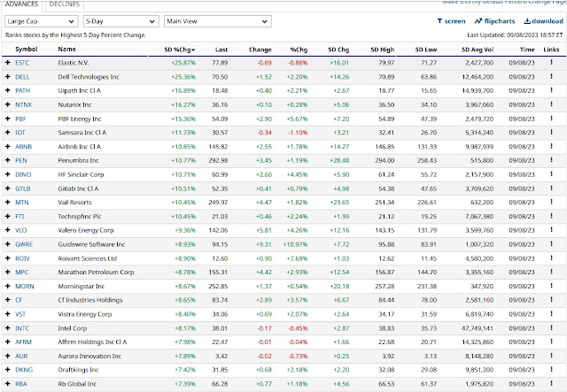Expand the PATH row plus icon
This screenshot has height=392, width=567.
tap(8, 90)
